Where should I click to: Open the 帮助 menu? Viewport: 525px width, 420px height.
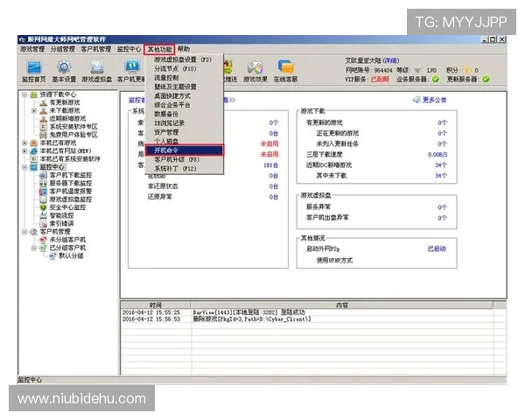tap(184, 50)
